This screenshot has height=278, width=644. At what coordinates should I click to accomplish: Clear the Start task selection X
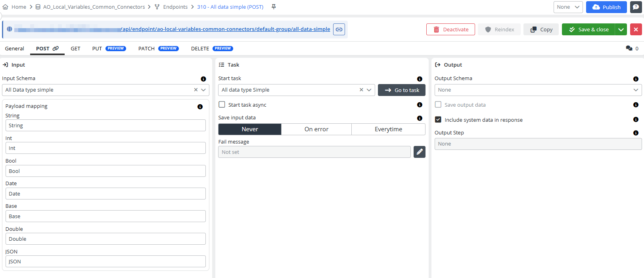(x=361, y=90)
